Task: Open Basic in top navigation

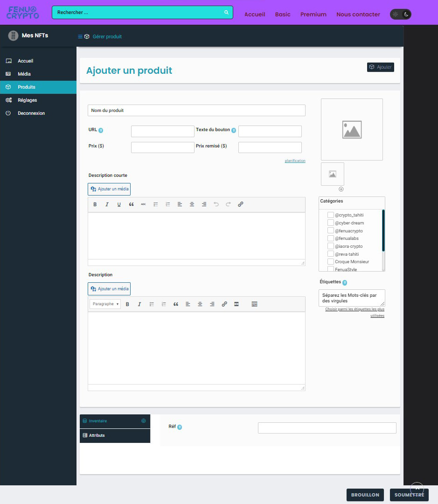Action: pyautogui.click(x=283, y=14)
